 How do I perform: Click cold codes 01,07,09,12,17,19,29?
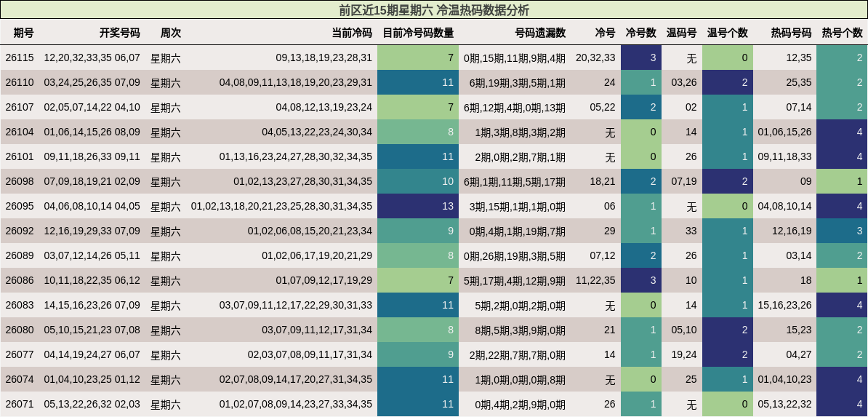pyautogui.click(x=324, y=281)
